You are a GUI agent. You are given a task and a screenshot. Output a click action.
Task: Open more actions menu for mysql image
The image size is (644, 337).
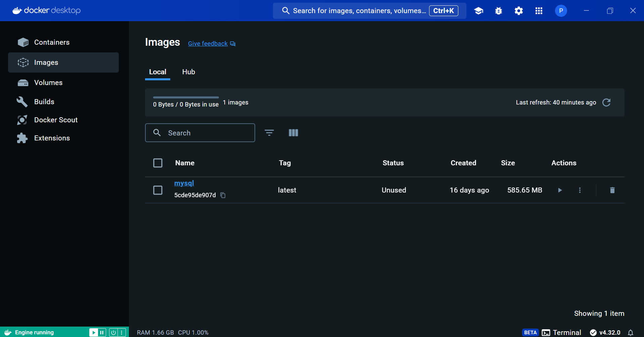580,190
